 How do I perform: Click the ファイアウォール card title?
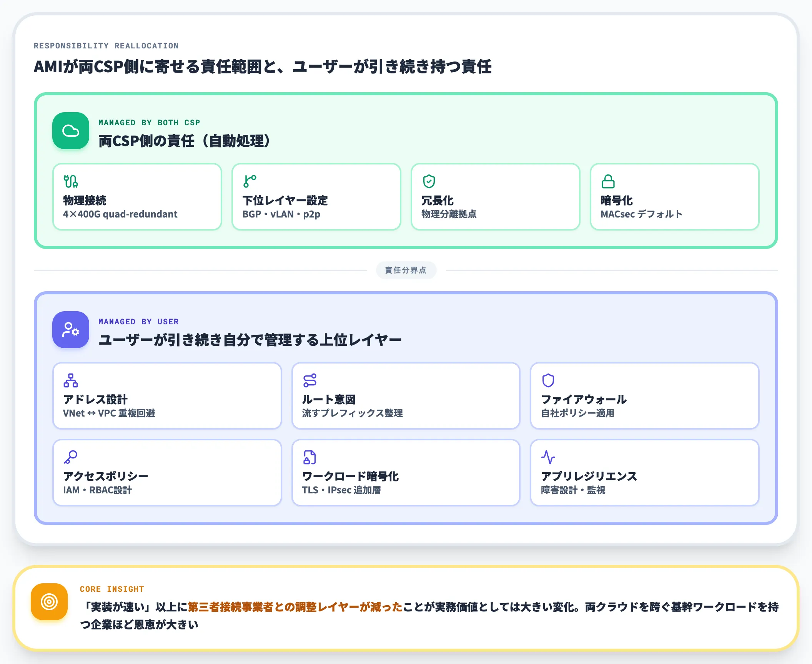click(x=584, y=399)
